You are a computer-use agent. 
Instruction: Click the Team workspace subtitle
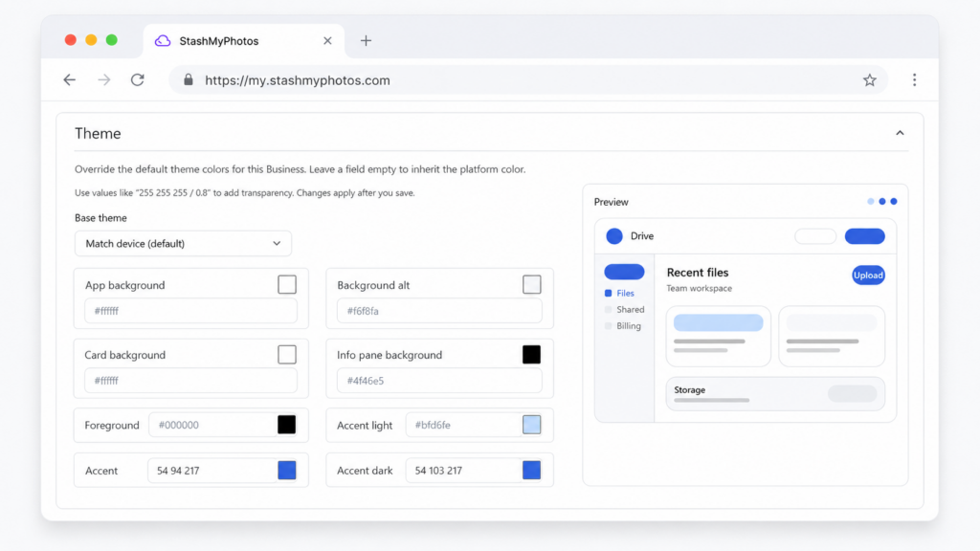[699, 289]
